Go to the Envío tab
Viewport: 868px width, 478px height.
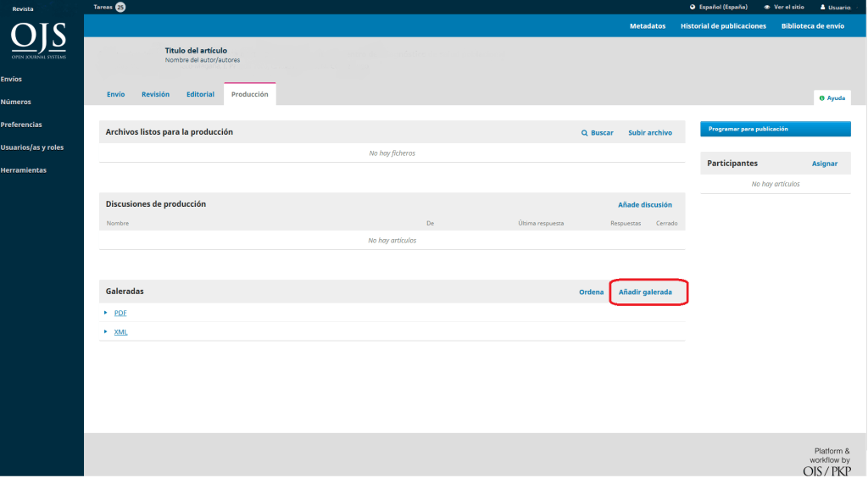coord(115,94)
